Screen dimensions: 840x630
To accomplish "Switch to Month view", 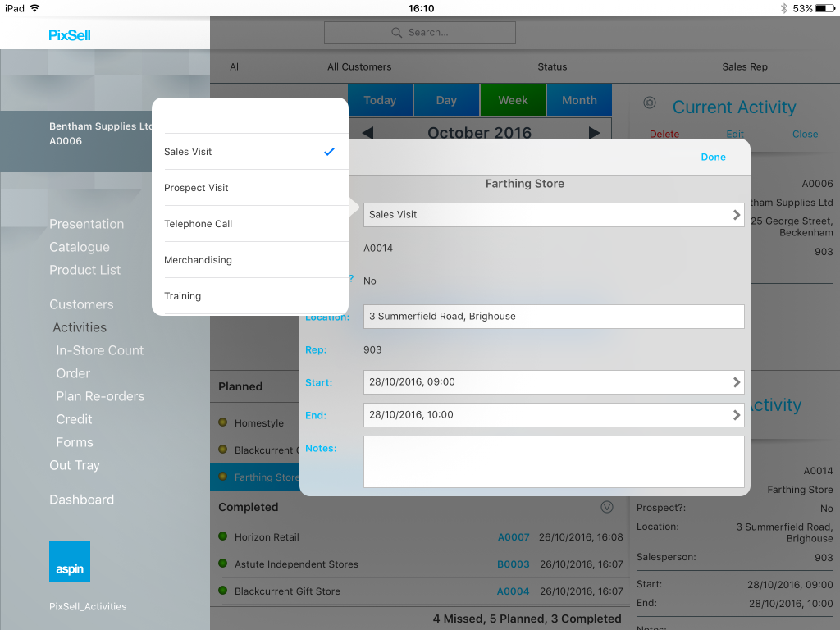I will click(579, 100).
